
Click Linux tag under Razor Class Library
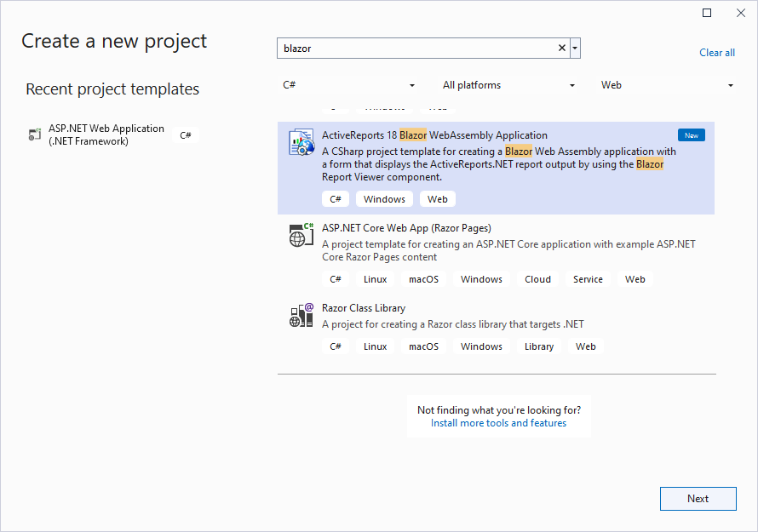(375, 346)
